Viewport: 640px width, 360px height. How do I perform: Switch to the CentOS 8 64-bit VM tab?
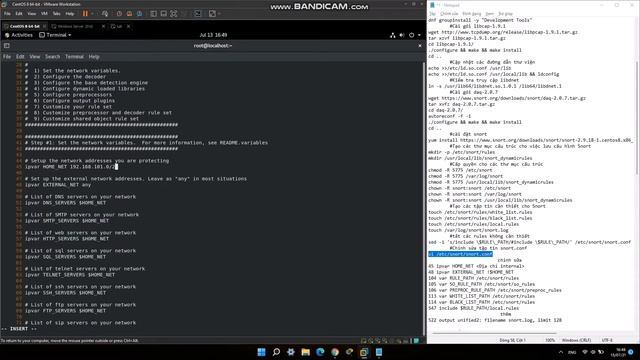pos(24,26)
